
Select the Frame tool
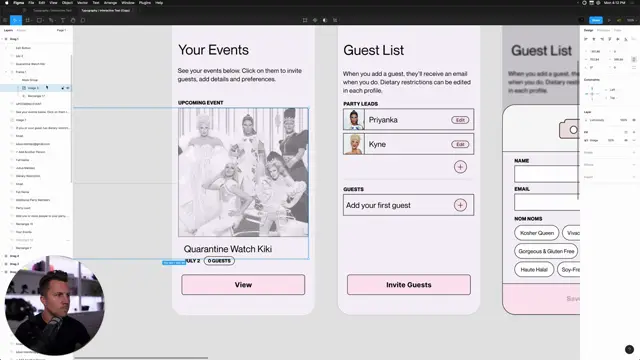(x=27, y=20)
